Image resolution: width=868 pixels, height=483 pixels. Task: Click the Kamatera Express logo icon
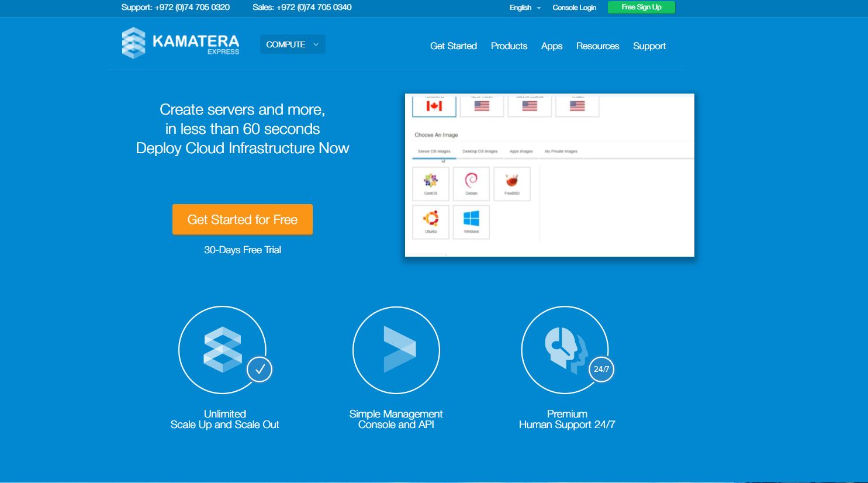click(x=133, y=43)
